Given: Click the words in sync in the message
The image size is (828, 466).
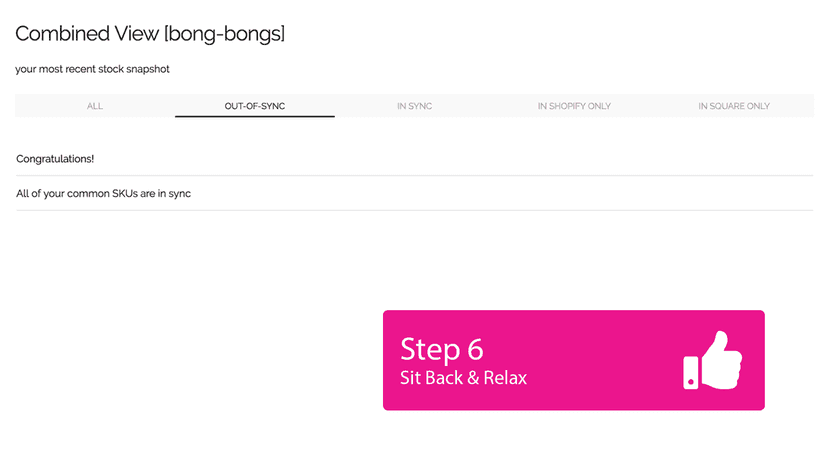Looking at the screenshot, I should (174, 194).
